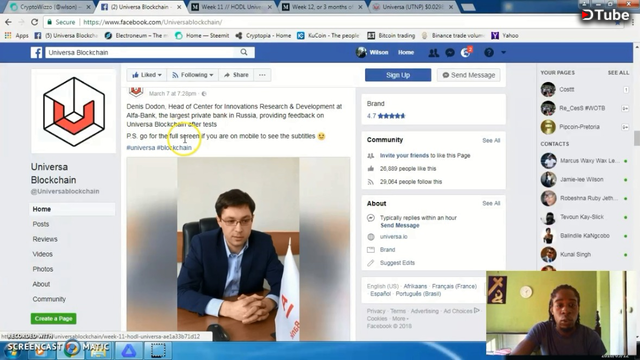This screenshot has height=360, width=640.
Task: Open chat with Jamie-lee Wilson
Action: (x=584, y=180)
